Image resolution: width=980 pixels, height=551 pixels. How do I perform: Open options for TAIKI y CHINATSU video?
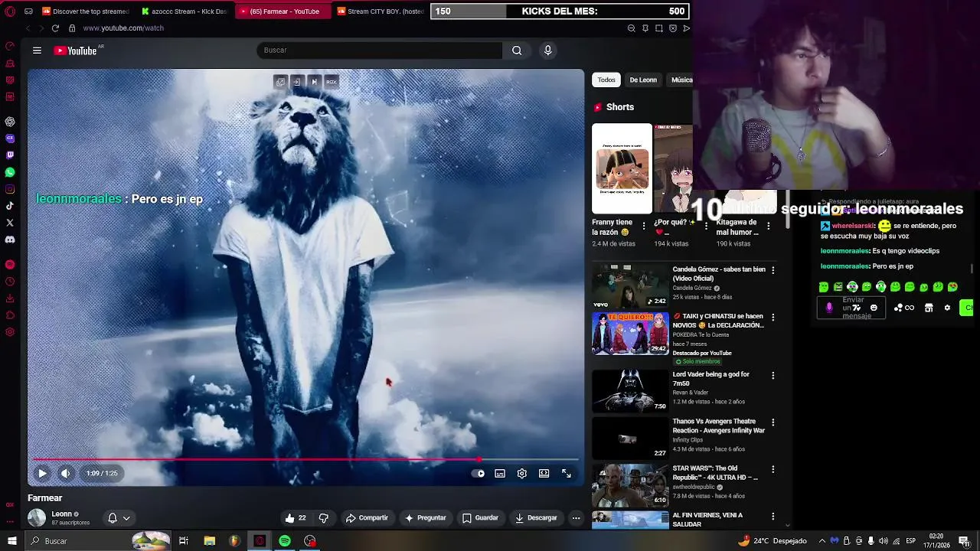773,317
